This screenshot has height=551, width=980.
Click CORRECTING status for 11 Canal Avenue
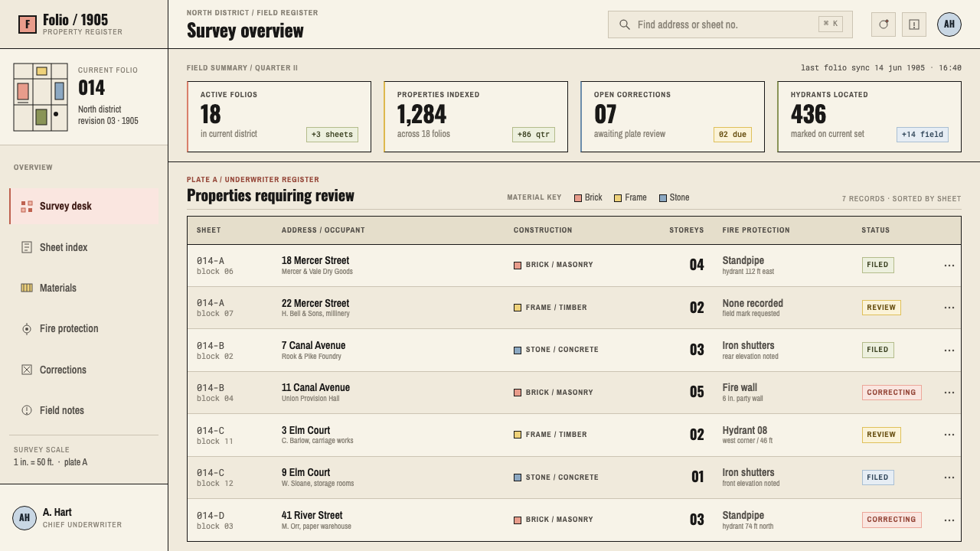click(x=892, y=393)
